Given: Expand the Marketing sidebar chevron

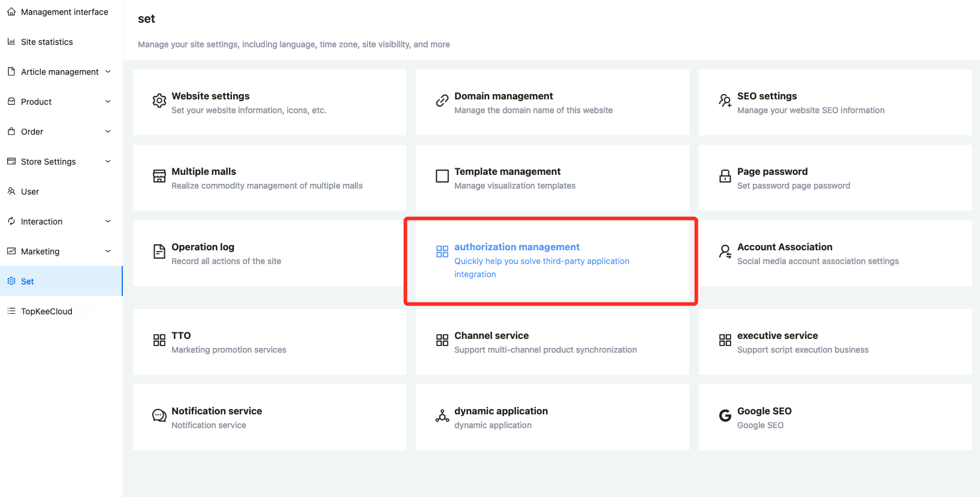Looking at the screenshot, I should (108, 251).
